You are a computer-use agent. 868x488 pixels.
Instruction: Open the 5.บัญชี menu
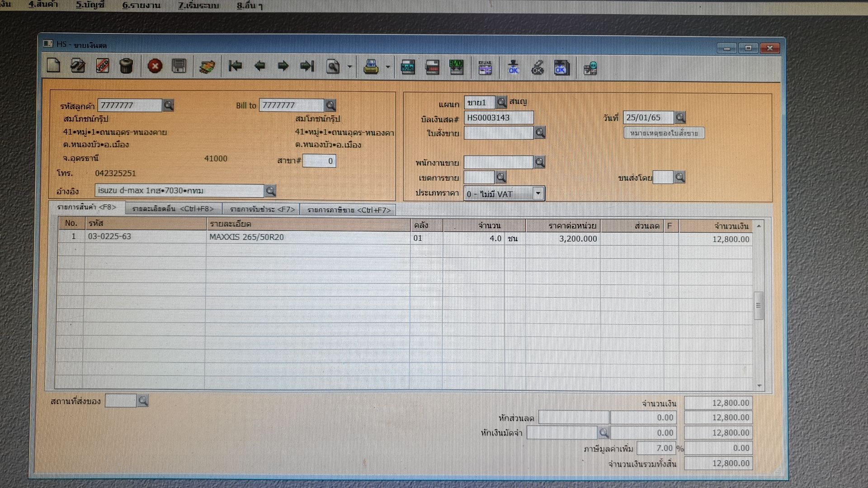[x=90, y=5]
